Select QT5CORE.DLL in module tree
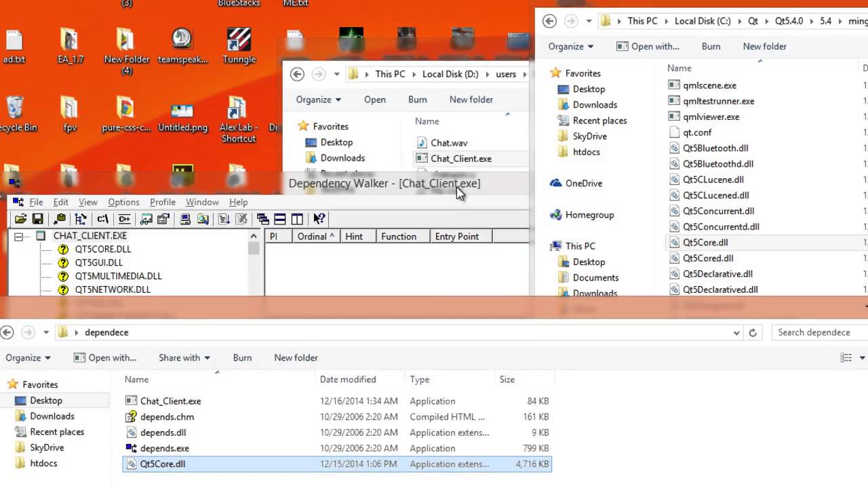The width and height of the screenshot is (868, 488). (x=103, y=249)
